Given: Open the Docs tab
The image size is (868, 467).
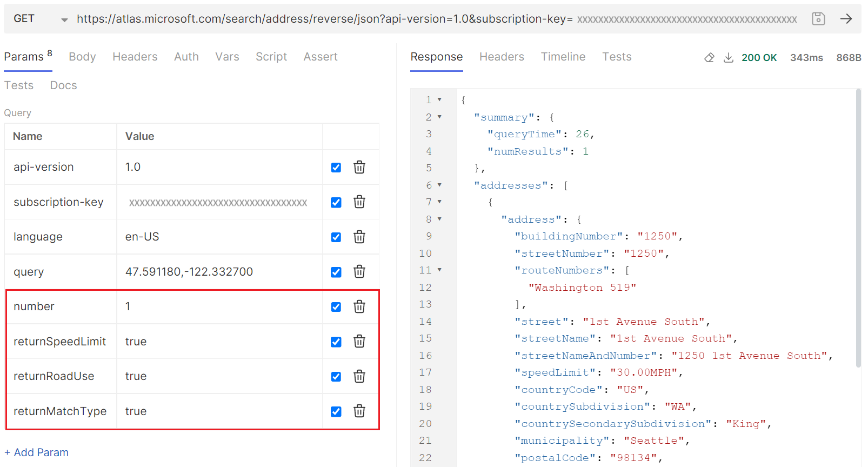Looking at the screenshot, I should pyautogui.click(x=63, y=85).
